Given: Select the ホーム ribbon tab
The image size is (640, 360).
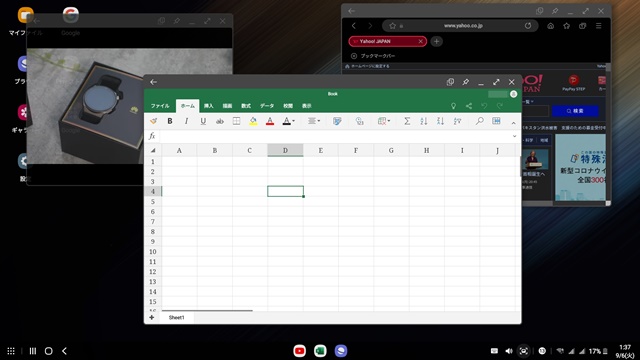Looking at the screenshot, I should click(x=188, y=106).
